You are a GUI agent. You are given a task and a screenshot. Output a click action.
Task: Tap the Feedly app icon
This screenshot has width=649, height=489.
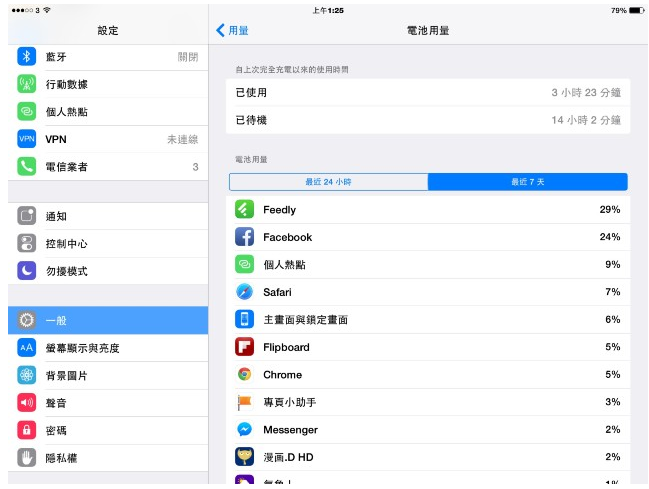tap(244, 210)
